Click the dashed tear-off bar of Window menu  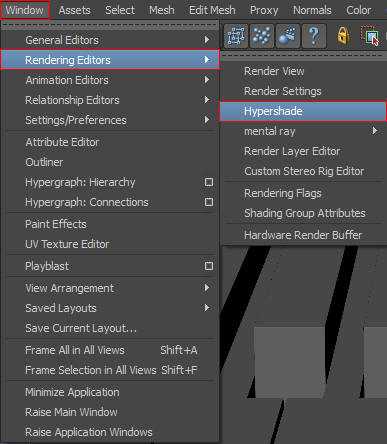coord(110,25)
